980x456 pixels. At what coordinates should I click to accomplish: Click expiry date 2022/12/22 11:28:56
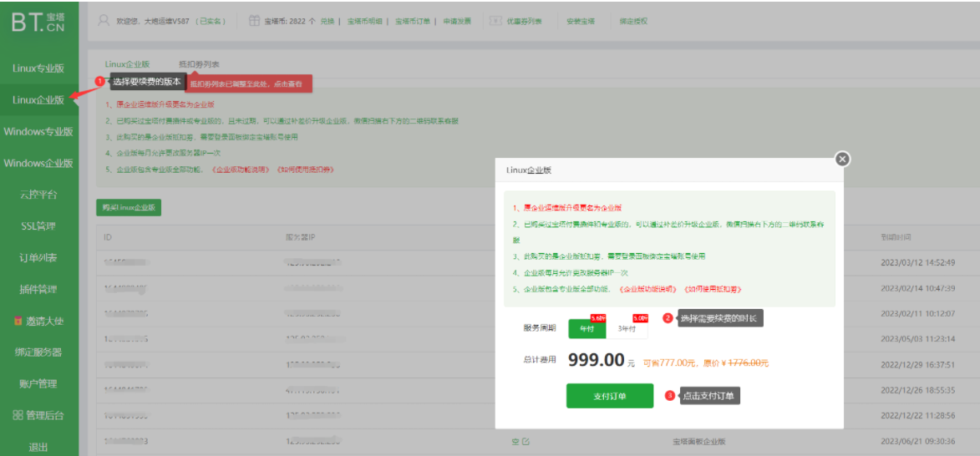(x=918, y=415)
